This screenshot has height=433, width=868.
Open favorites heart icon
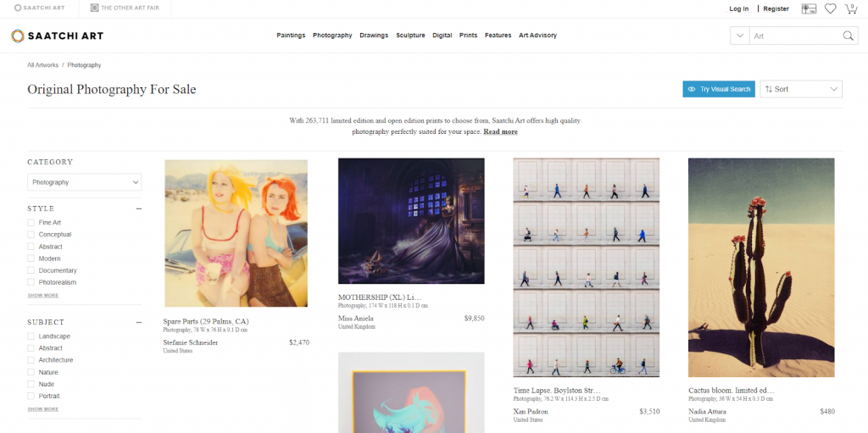click(x=830, y=8)
